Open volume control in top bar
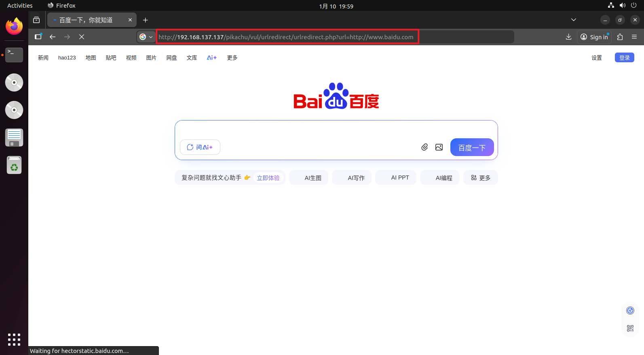644x355 pixels. point(622,5)
